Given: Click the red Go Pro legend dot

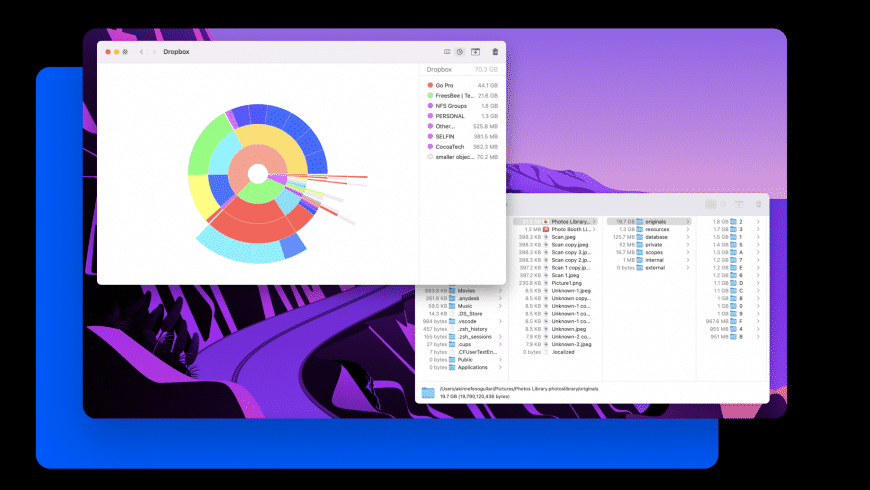Looking at the screenshot, I should (430, 85).
